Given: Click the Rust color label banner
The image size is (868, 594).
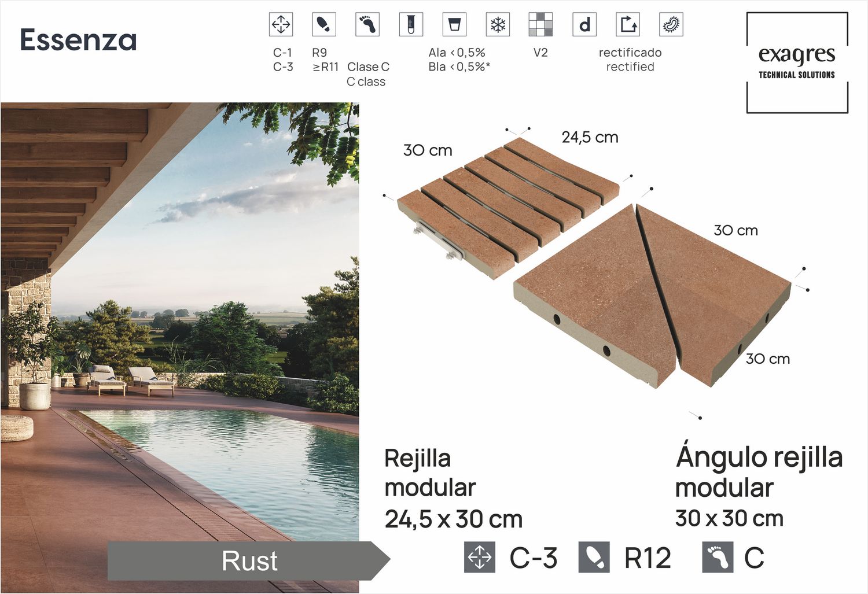Looking at the screenshot, I should pos(249,560).
